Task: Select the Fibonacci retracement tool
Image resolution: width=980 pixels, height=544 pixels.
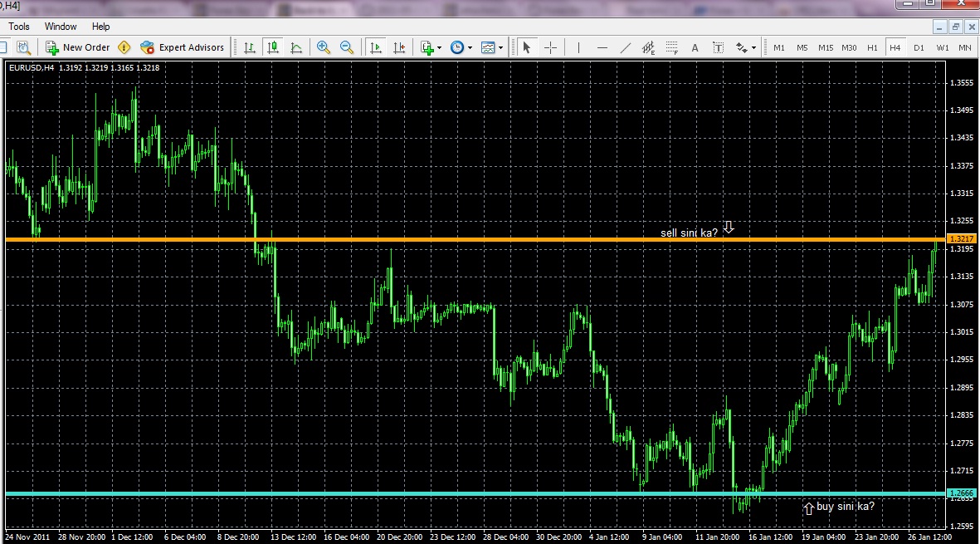Action: [x=671, y=47]
